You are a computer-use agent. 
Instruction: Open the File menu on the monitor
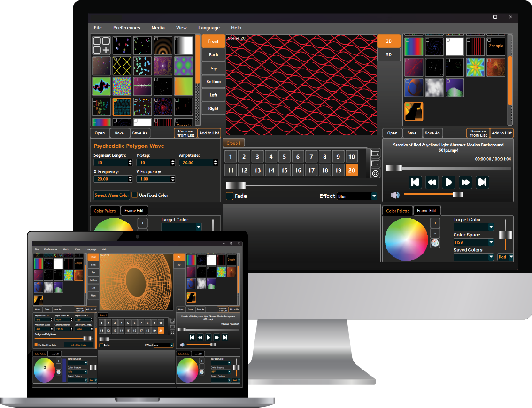pyautogui.click(x=98, y=28)
